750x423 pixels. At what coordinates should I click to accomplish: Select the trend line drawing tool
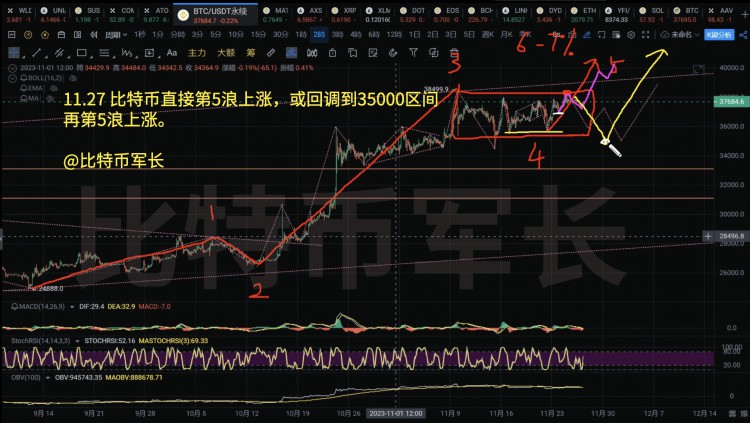pos(36,53)
